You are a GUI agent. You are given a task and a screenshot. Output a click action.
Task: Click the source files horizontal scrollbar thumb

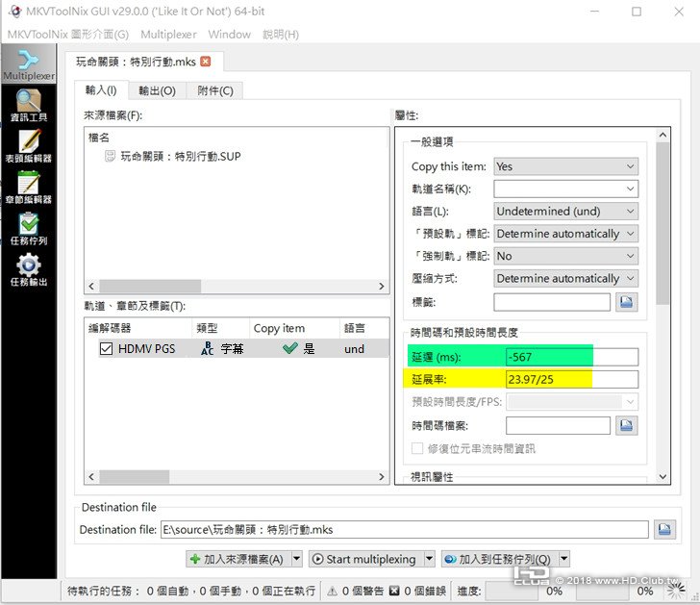[x=150, y=286]
